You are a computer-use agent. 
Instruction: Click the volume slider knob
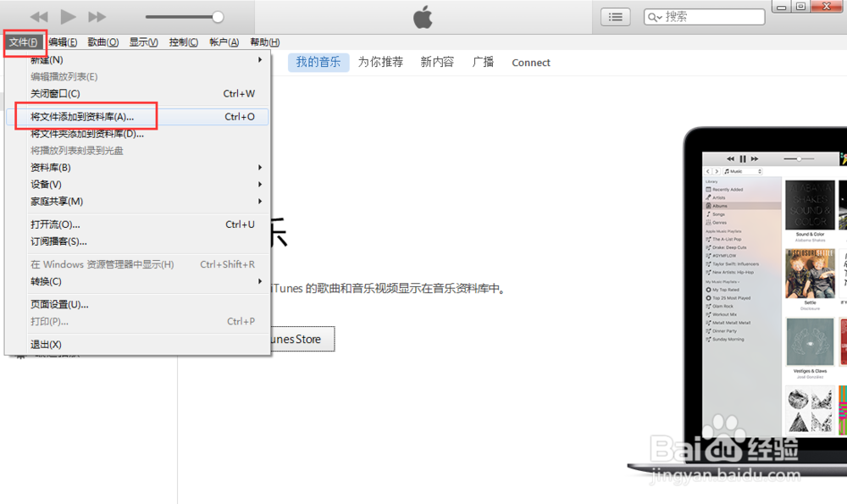(x=218, y=17)
